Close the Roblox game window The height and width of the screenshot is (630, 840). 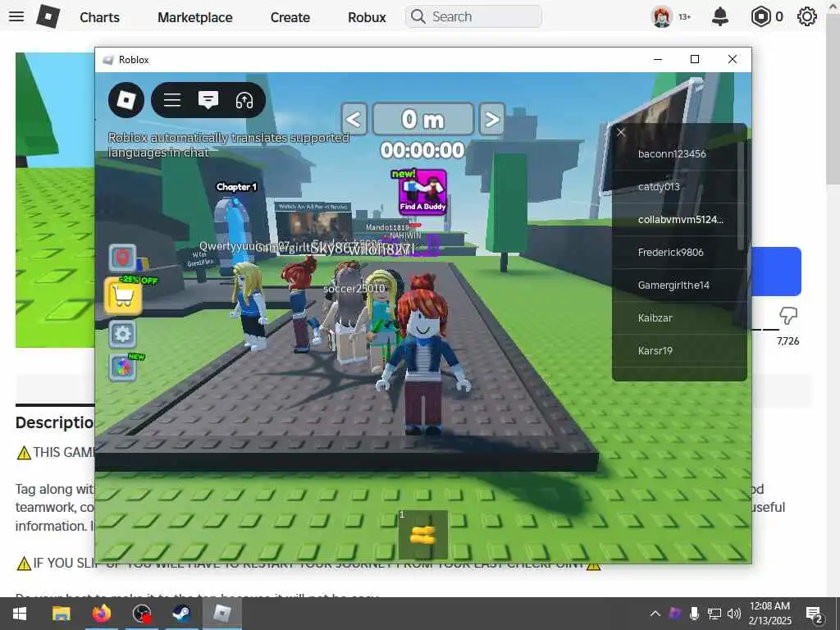pos(733,59)
